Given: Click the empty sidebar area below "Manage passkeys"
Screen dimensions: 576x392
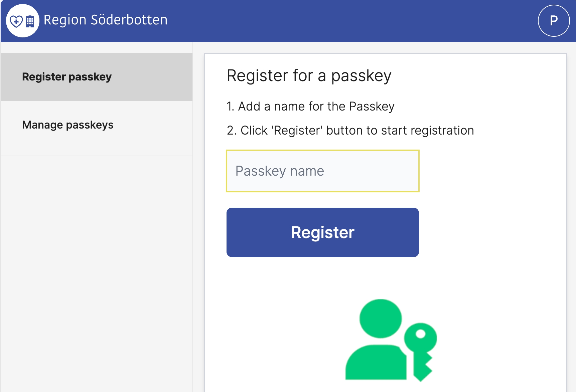Looking at the screenshot, I should [x=96, y=267].
